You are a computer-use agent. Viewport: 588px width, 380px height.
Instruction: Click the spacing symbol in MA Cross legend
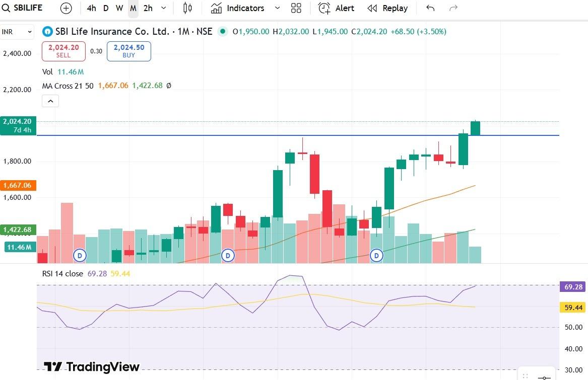pos(168,86)
